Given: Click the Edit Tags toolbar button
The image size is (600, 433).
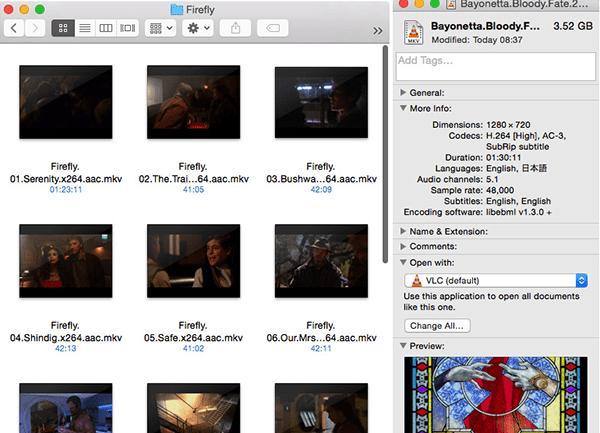Looking at the screenshot, I should coord(272,28).
